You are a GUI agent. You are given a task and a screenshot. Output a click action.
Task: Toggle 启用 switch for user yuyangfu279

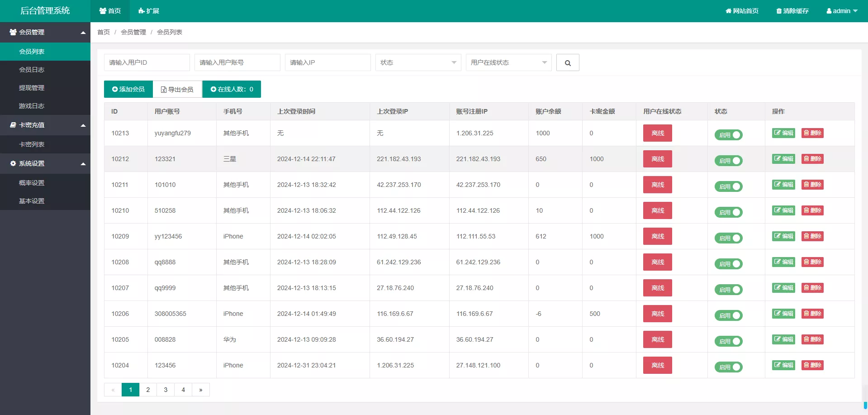(728, 135)
